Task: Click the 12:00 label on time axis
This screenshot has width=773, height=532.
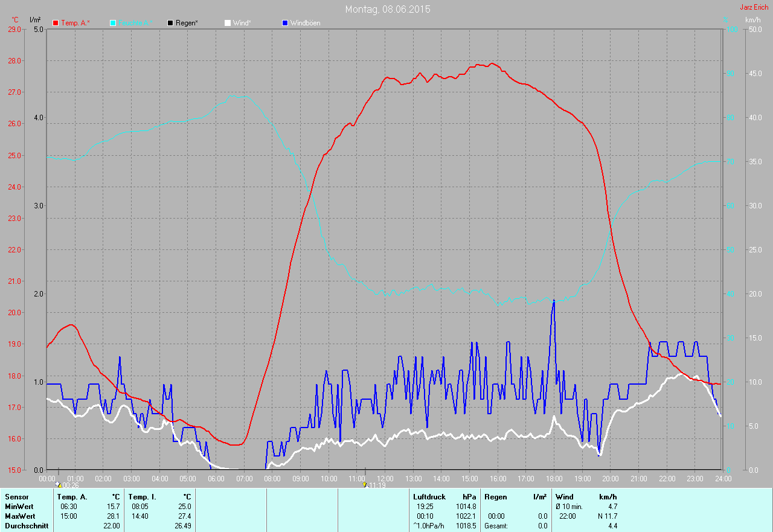Action: click(x=385, y=479)
